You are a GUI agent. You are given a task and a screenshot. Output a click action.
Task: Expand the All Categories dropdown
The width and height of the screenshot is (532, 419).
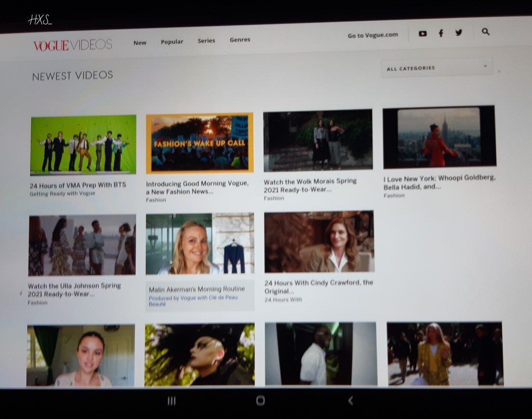coord(436,68)
